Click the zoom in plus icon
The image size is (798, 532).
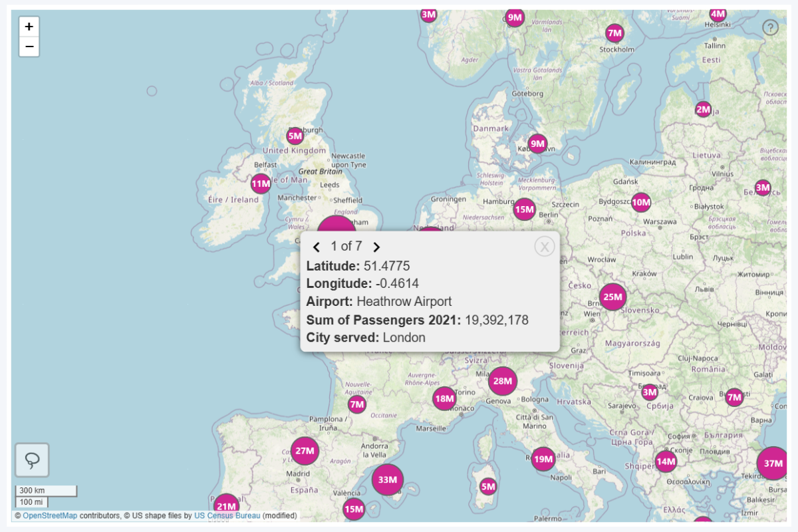coord(28,25)
